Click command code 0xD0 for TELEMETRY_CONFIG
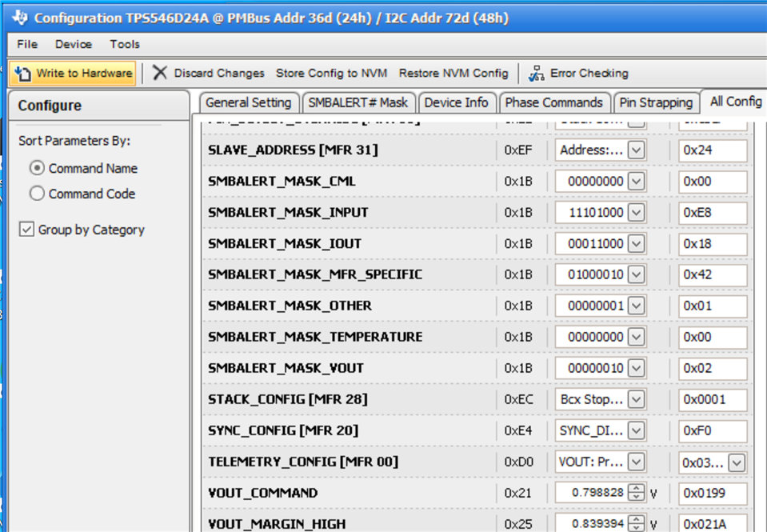 (518, 462)
